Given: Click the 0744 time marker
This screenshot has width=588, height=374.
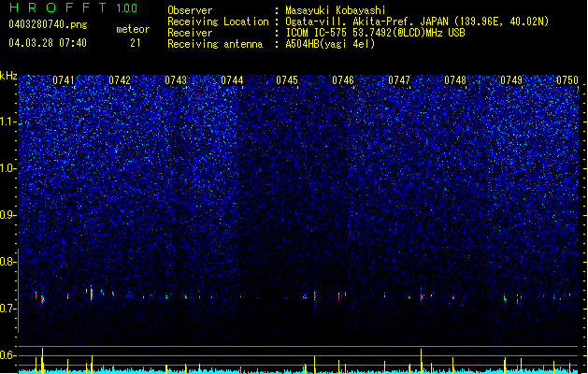Looking at the screenshot, I should click(232, 80).
